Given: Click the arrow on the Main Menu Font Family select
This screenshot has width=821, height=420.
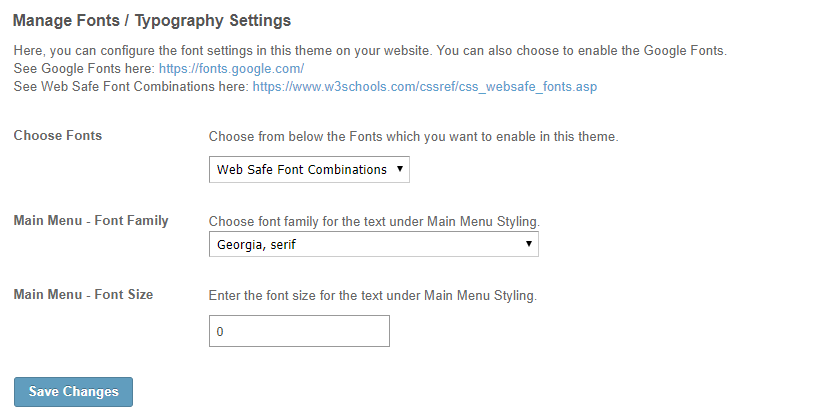Looking at the screenshot, I should click(x=529, y=244).
